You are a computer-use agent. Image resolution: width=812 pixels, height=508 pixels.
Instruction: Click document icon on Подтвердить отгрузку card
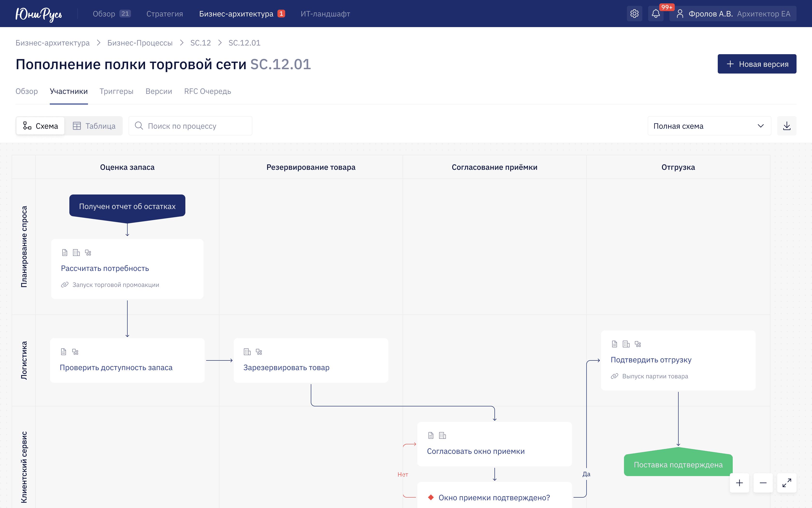pos(614,344)
